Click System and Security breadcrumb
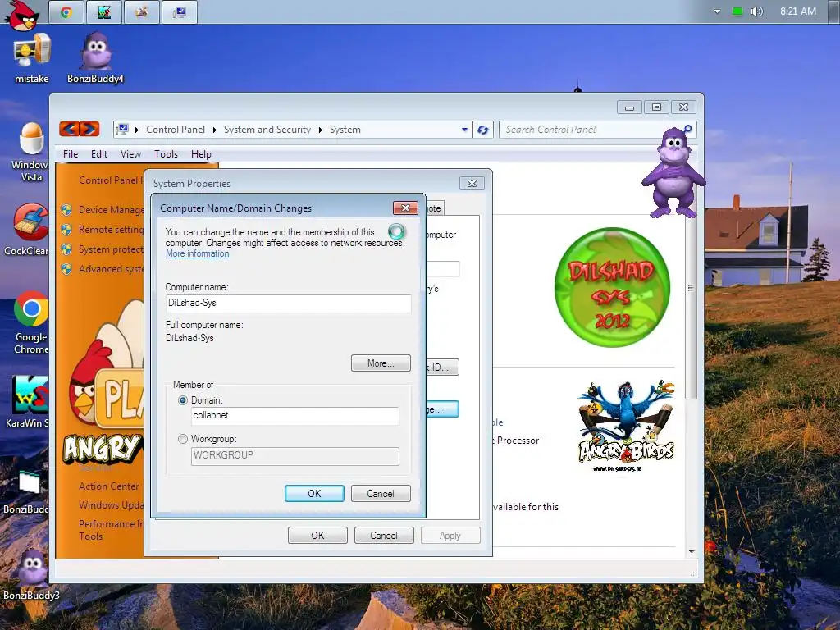This screenshot has height=630, width=840. (267, 130)
